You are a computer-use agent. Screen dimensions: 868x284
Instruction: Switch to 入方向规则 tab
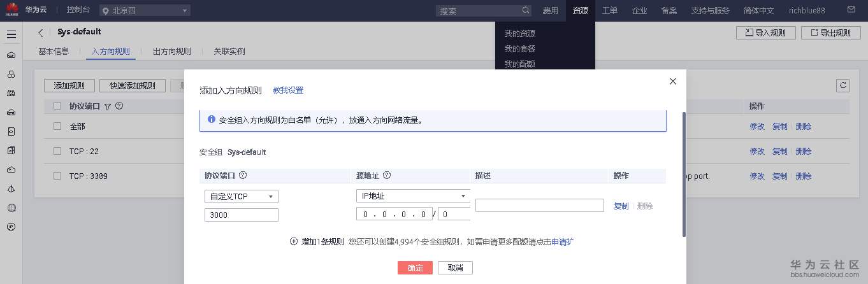tap(110, 51)
